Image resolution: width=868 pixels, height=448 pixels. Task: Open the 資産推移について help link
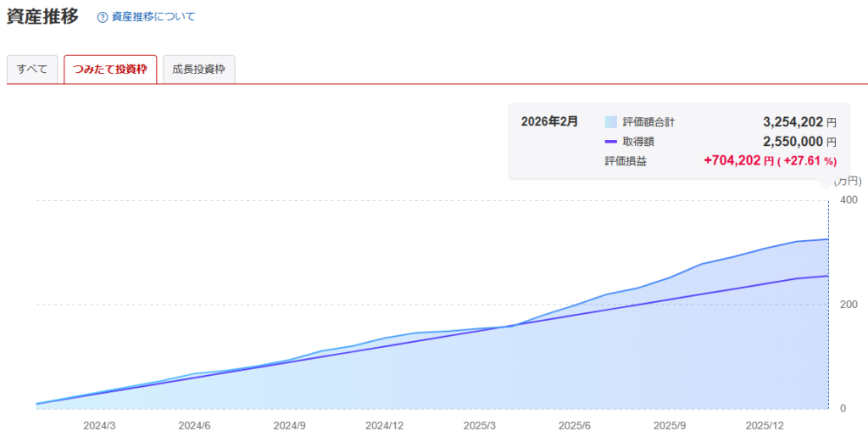click(x=153, y=17)
